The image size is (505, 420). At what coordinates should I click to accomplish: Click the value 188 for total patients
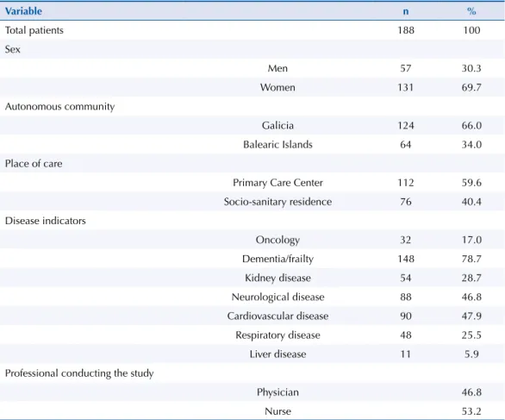tap(406, 30)
